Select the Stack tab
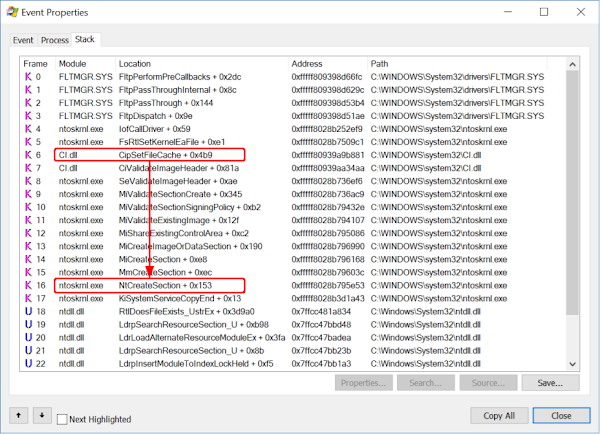This screenshot has height=434, width=600. [85, 39]
